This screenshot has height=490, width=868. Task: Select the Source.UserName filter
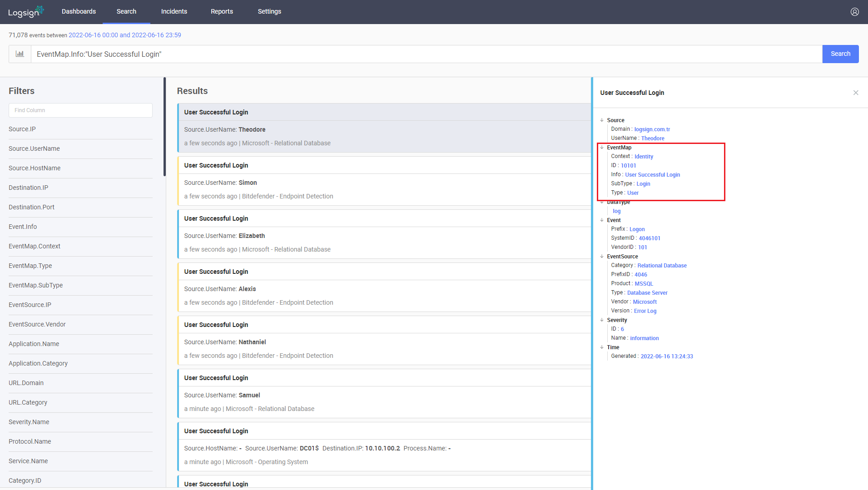tap(34, 149)
